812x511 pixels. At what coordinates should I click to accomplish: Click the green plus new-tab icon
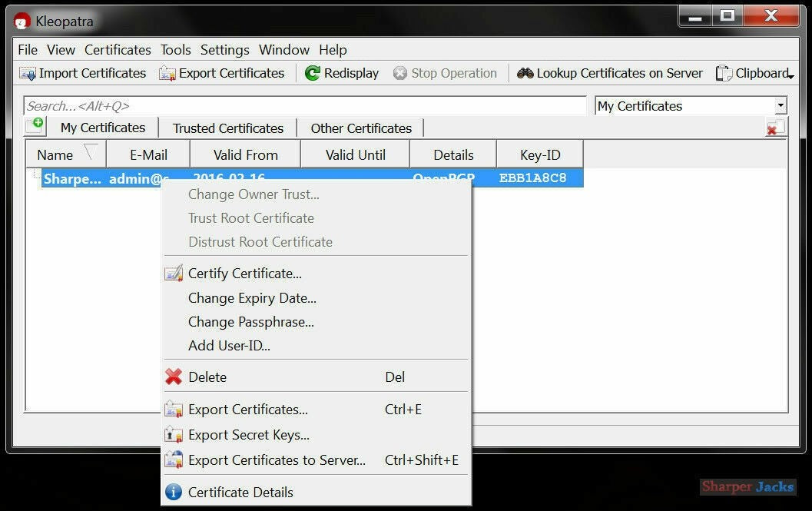coord(35,124)
